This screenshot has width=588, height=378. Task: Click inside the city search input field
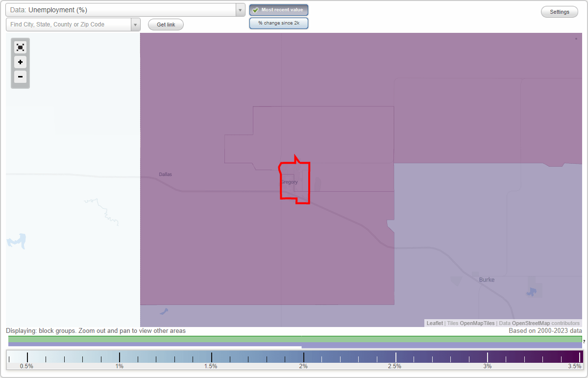tap(69, 24)
